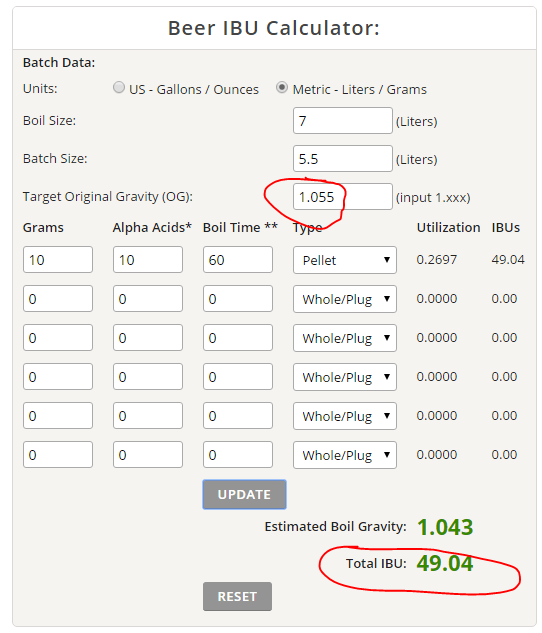The width and height of the screenshot is (542, 633).
Task: Click the third row Alpha Acids input
Action: [x=148, y=337]
